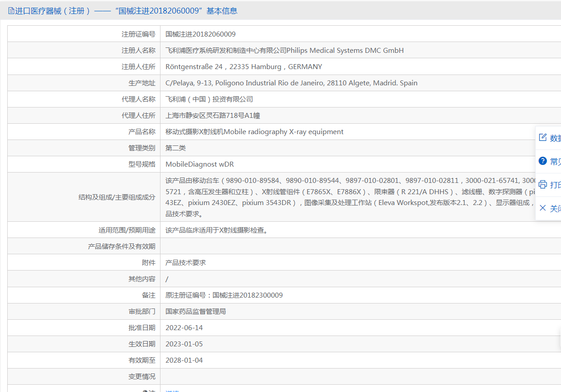Click the printer icon in side panel
Screen dimensions: 561x392
coord(543,185)
